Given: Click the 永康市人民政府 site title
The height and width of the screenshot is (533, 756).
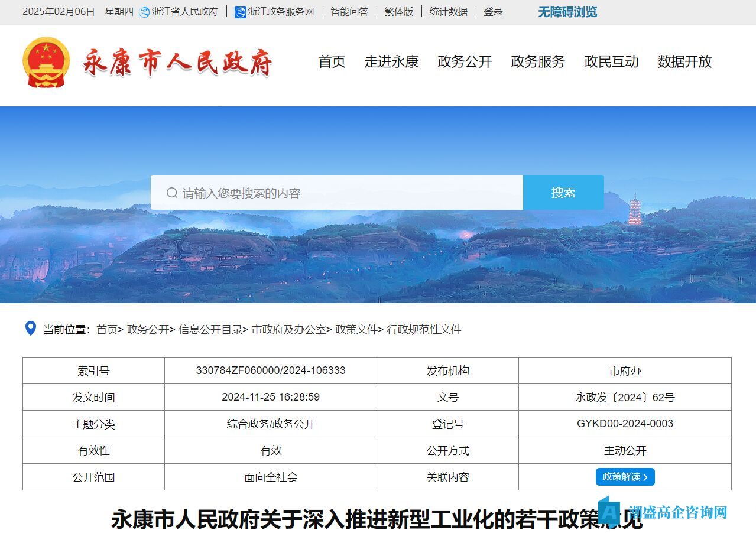Looking at the screenshot, I should click(177, 63).
